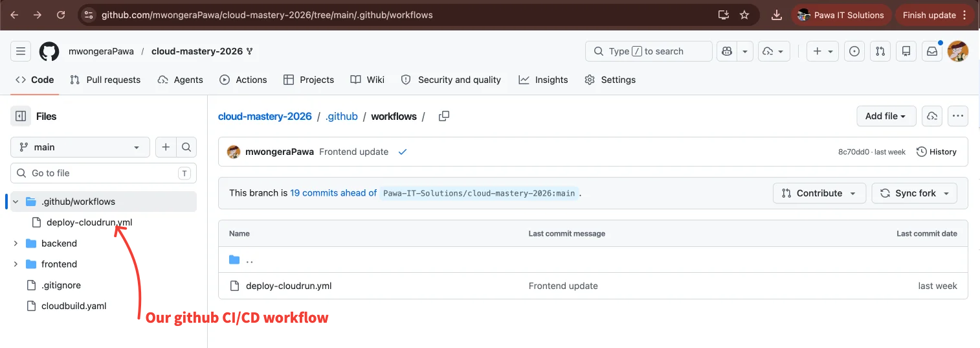This screenshot has height=348, width=980.
Task: Open mwongeraPawa owner link in header
Action: click(101, 51)
